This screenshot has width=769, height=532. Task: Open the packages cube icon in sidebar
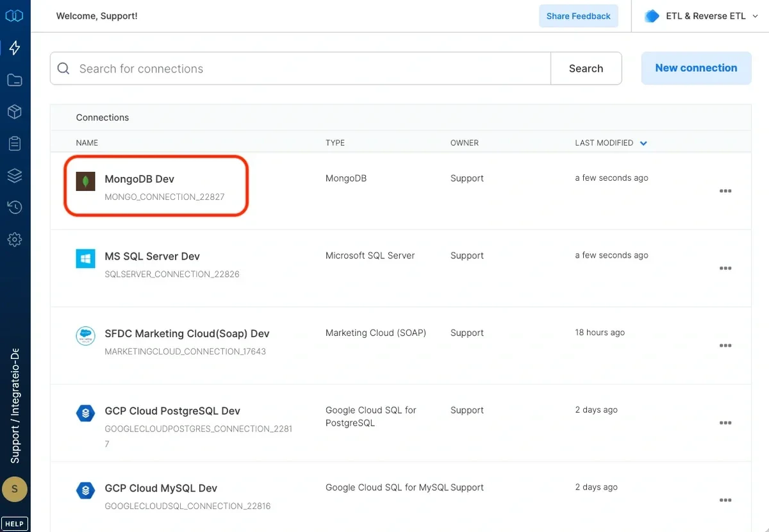15,112
